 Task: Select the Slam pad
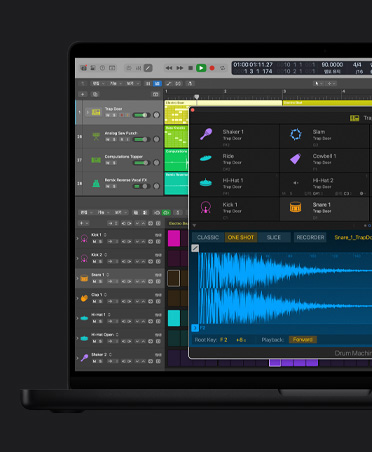pyautogui.click(x=324, y=136)
